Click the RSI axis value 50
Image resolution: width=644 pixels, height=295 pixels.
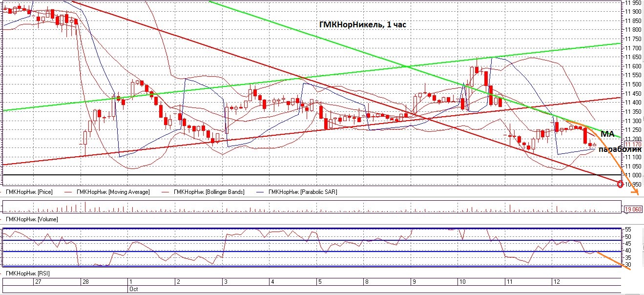(x=629, y=236)
